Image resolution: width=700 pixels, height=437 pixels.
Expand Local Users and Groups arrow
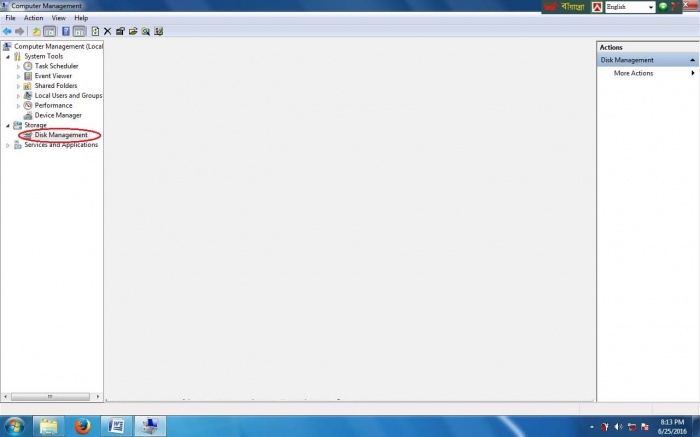point(18,96)
